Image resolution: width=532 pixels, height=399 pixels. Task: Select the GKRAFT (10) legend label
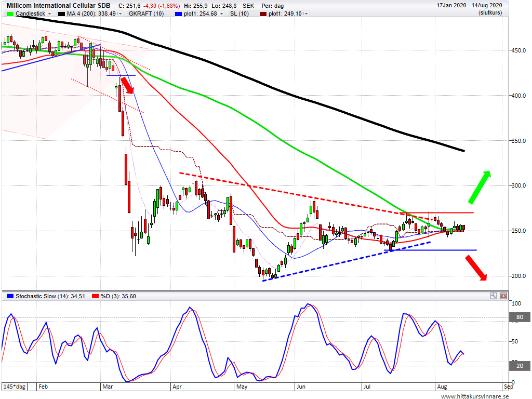(x=146, y=14)
